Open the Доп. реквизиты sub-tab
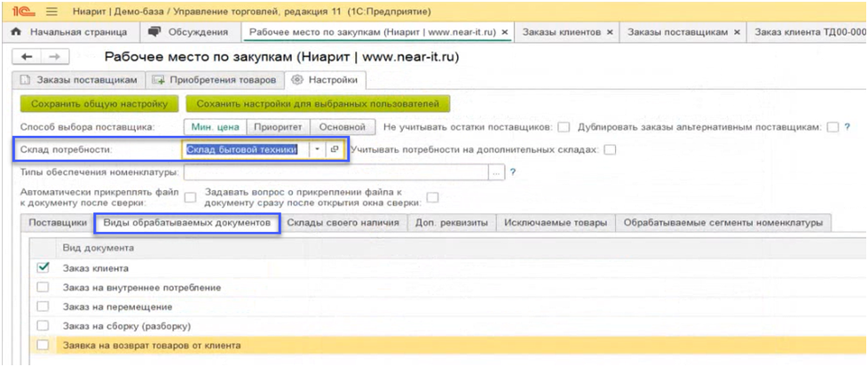 coord(453,222)
